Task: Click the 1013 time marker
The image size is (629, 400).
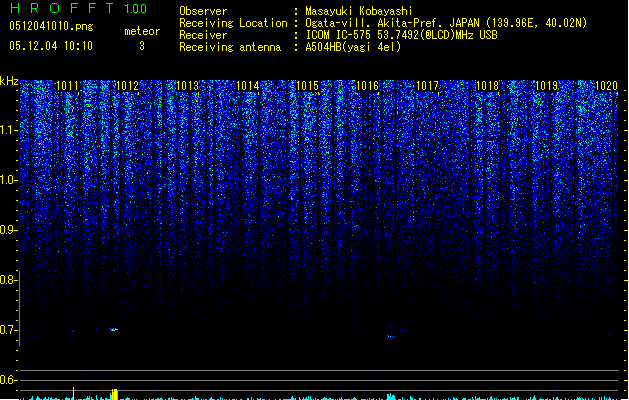Action: click(187, 86)
